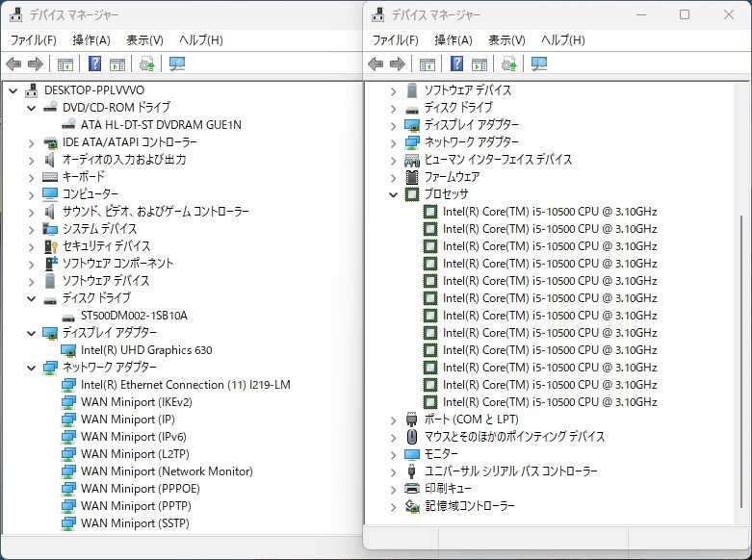Screen dimensions: 752x560
Task: Select ソフトウェア コンポーネント category
Action: click(118, 264)
